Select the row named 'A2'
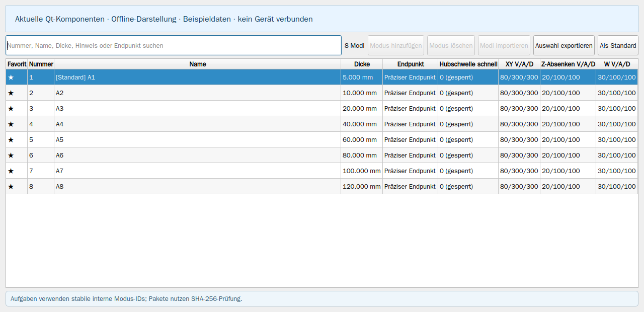 [322, 93]
